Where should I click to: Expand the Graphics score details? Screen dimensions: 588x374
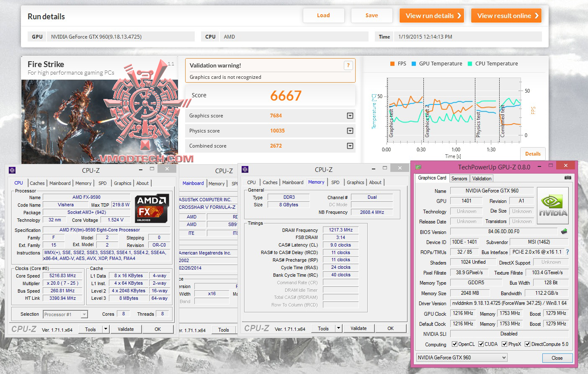[x=350, y=116]
